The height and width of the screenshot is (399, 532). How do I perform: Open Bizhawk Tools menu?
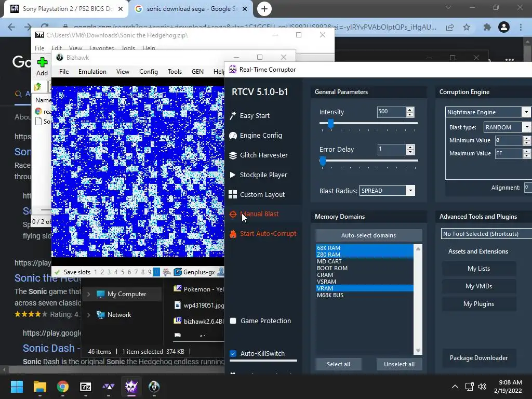(x=175, y=72)
